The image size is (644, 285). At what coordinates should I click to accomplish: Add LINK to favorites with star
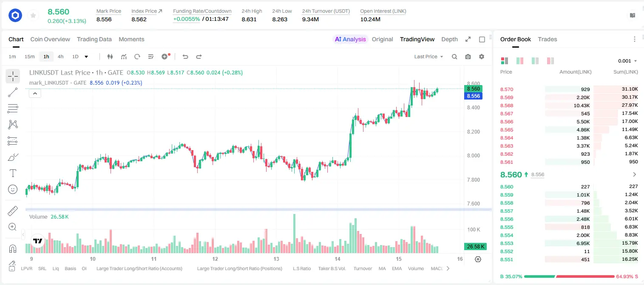[x=33, y=16]
